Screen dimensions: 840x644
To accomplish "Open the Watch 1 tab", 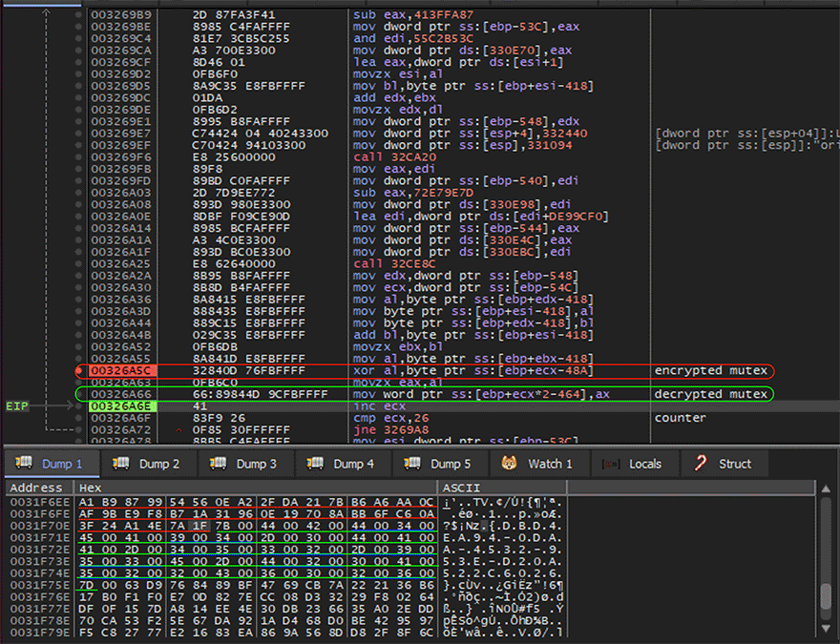I will pos(539,464).
